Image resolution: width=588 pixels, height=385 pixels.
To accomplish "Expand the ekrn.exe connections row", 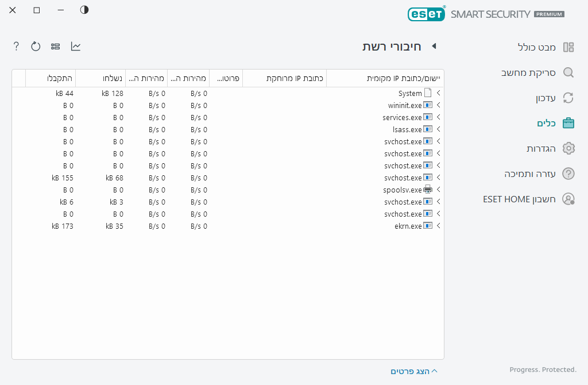I will (x=439, y=226).
